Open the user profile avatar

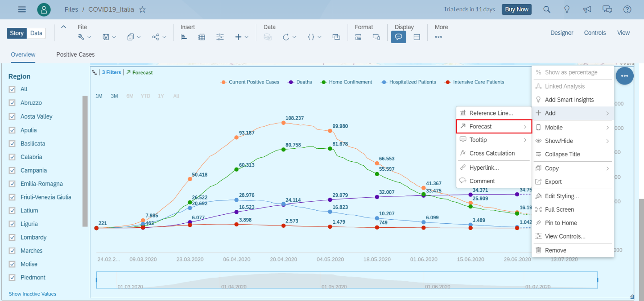coord(44,9)
